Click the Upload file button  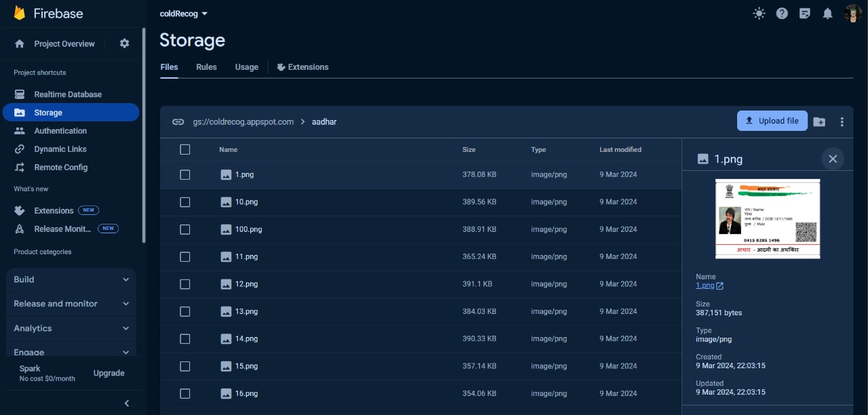[x=772, y=121]
